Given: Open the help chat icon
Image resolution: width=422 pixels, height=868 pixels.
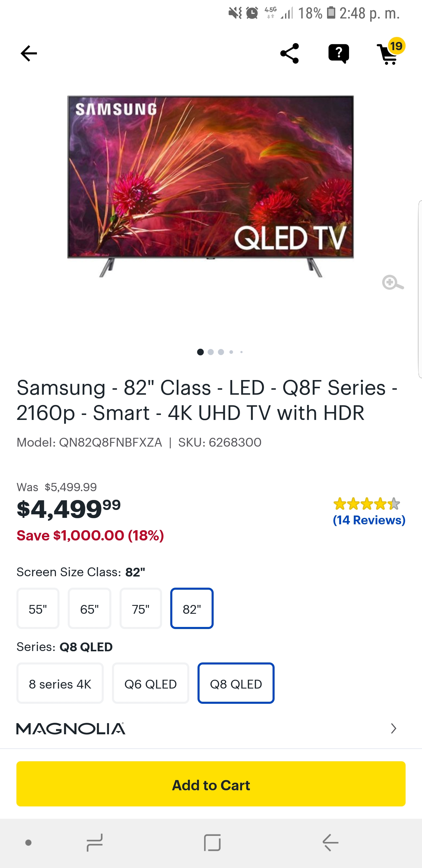Looking at the screenshot, I should [x=338, y=53].
